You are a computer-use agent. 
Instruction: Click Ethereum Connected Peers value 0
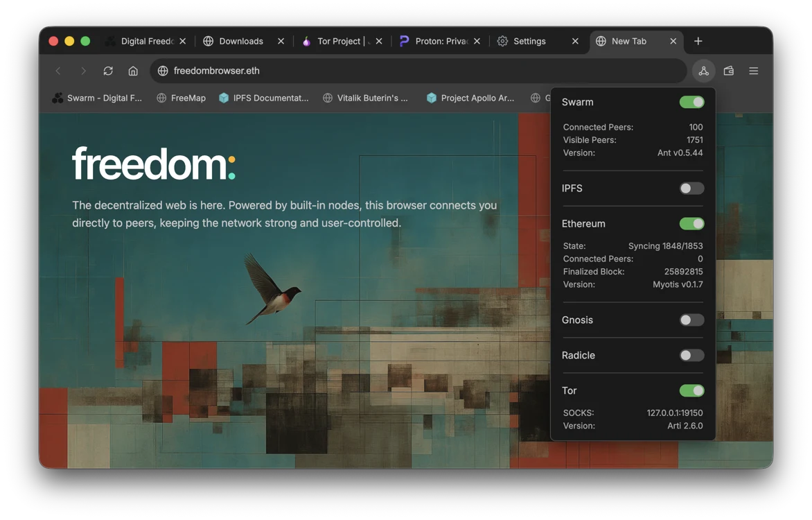(x=700, y=259)
